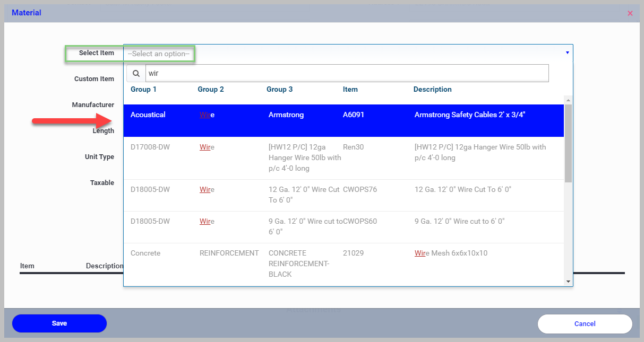Open the Select Item dropdown arrow
The image size is (644, 342).
tap(567, 53)
